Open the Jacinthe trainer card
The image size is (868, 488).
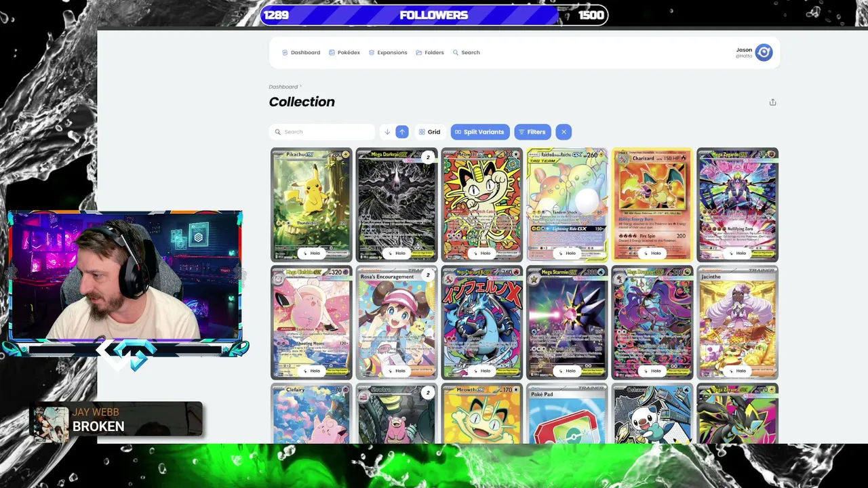[738, 323]
